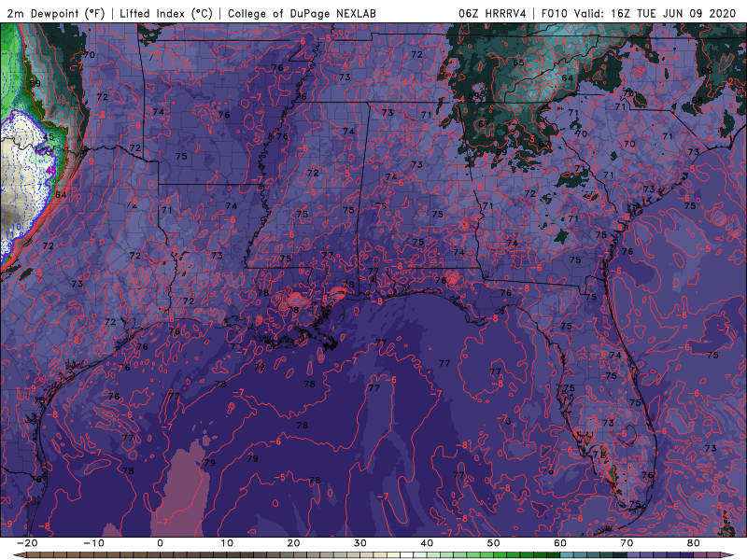Click the 0 label on the color scale
The image size is (747, 560).
160,543
